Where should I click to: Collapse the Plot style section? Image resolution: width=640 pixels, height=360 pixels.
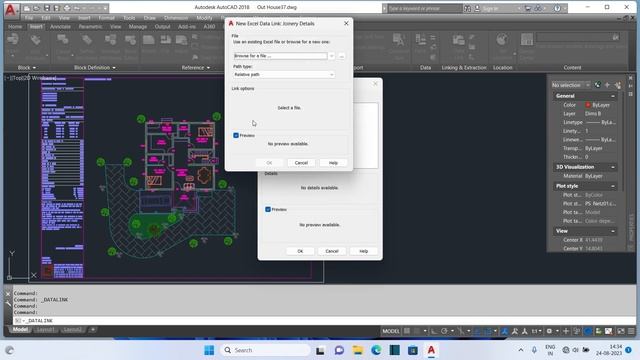(x=613, y=186)
